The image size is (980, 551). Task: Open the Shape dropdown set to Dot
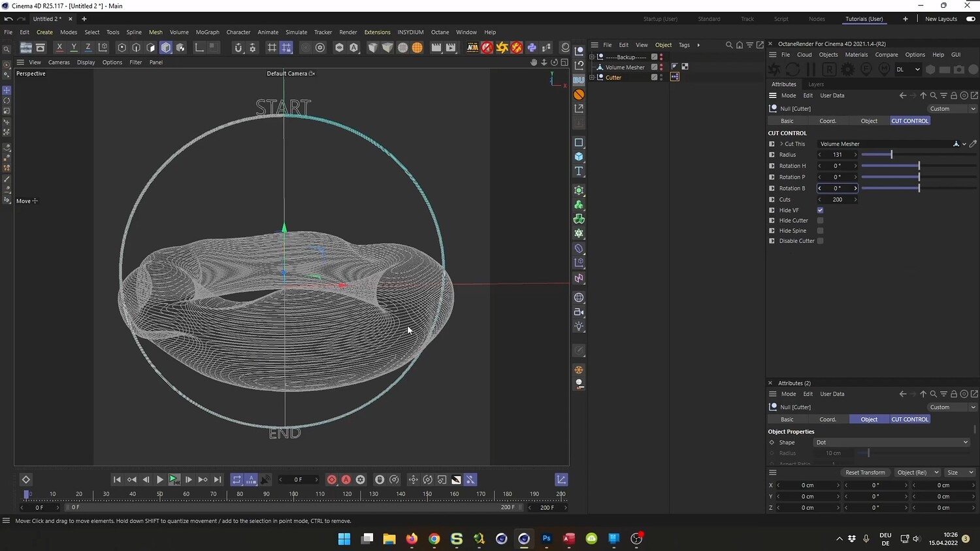pyautogui.click(x=892, y=443)
